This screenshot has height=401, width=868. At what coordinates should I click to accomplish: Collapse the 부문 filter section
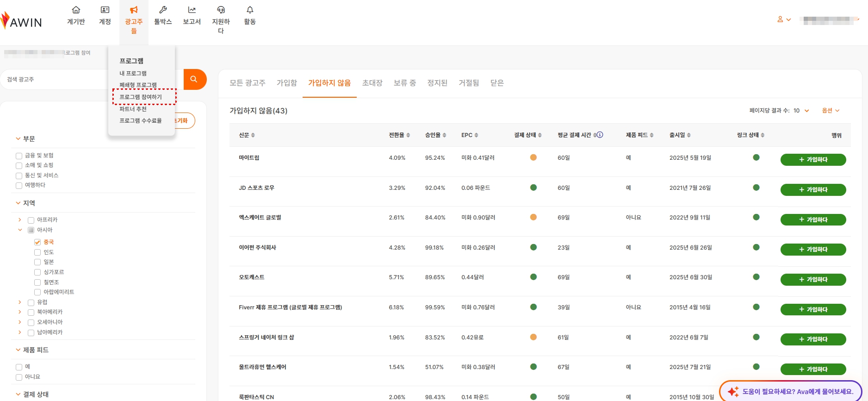point(18,138)
